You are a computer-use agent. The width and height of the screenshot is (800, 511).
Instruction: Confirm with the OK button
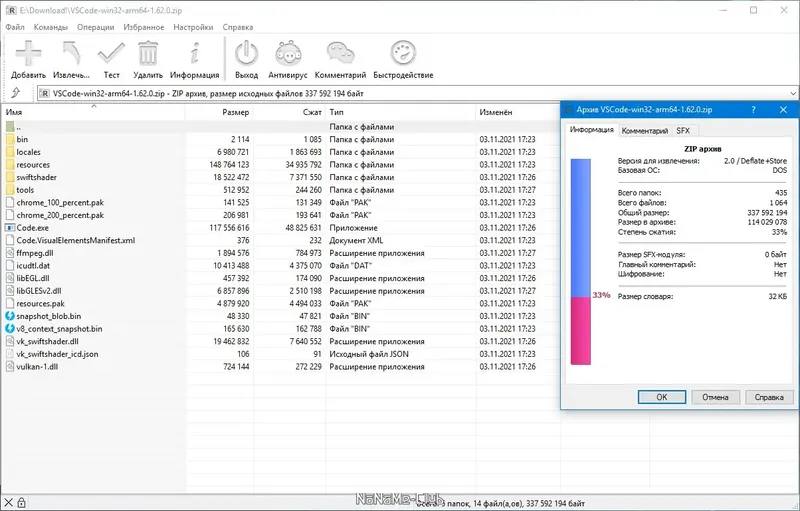(662, 397)
